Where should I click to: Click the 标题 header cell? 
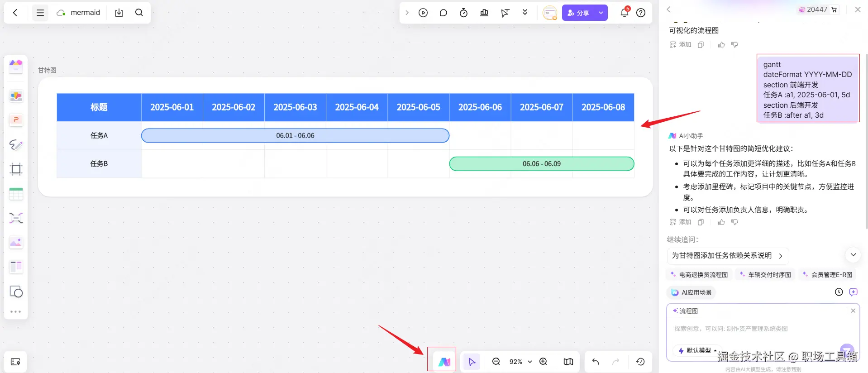[99, 107]
